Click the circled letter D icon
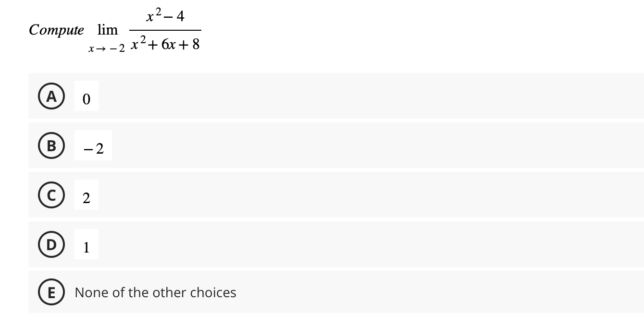The image size is (644, 314). [51, 244]
